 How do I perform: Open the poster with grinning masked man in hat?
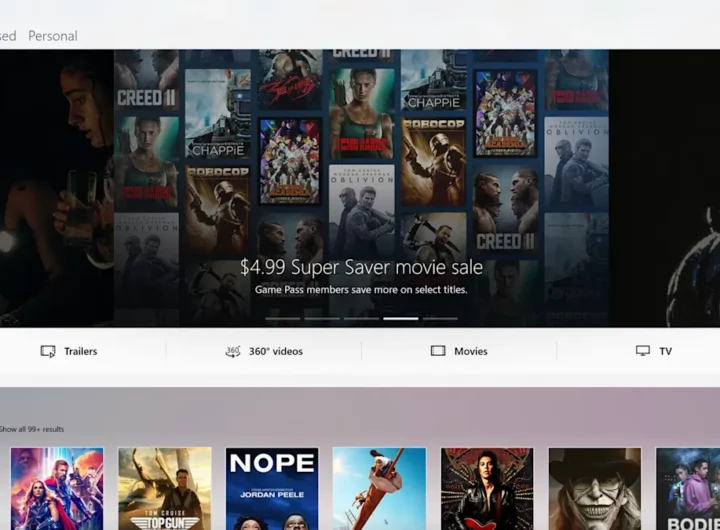(595, 489)
